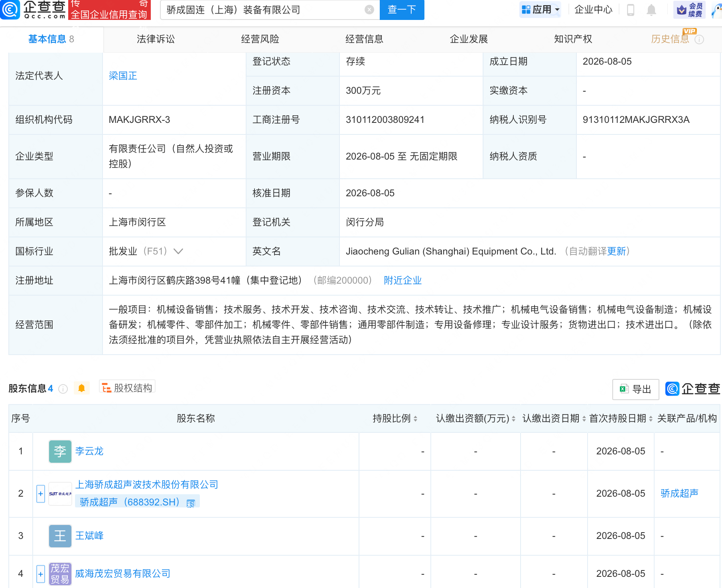This screenshot has height=588, width=722.
Task: Open shareholder 李云龙 link
Action: [89, 451]
